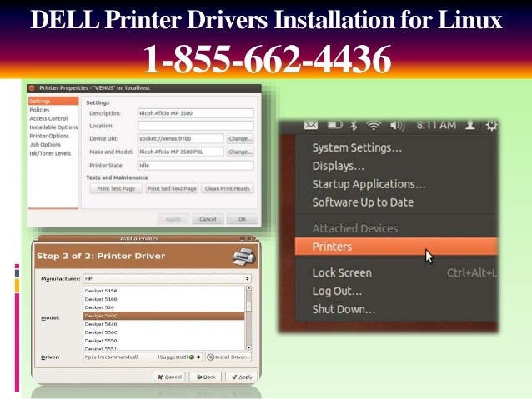Open the Driver dropdown
The image size is (532, 399).
tap(143, 357)
